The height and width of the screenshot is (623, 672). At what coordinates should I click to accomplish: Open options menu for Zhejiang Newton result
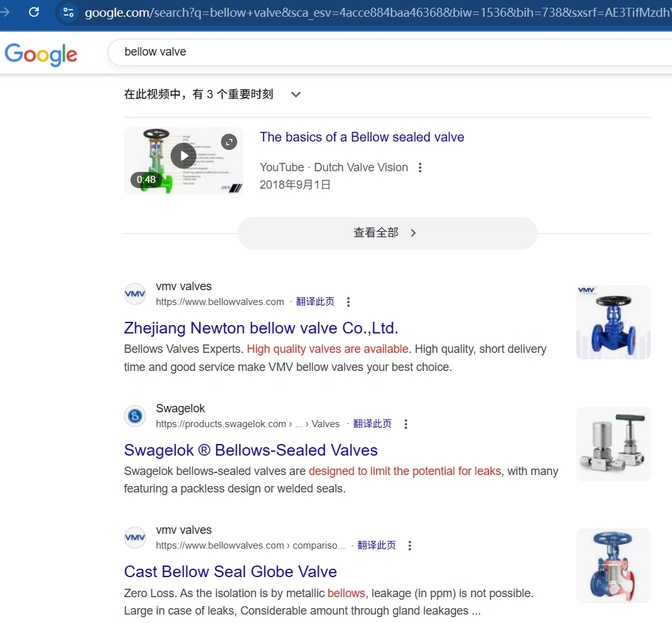[348, 302]
